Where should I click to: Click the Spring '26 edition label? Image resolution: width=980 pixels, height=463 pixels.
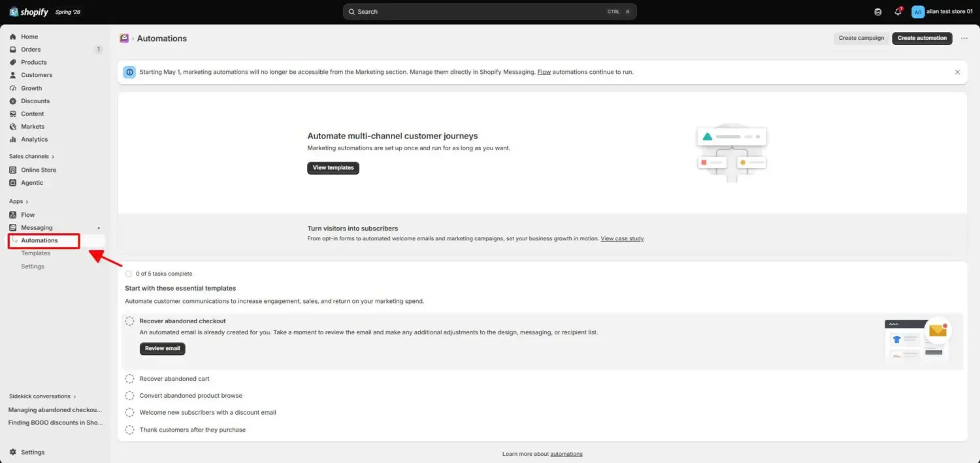click(68, 12)
